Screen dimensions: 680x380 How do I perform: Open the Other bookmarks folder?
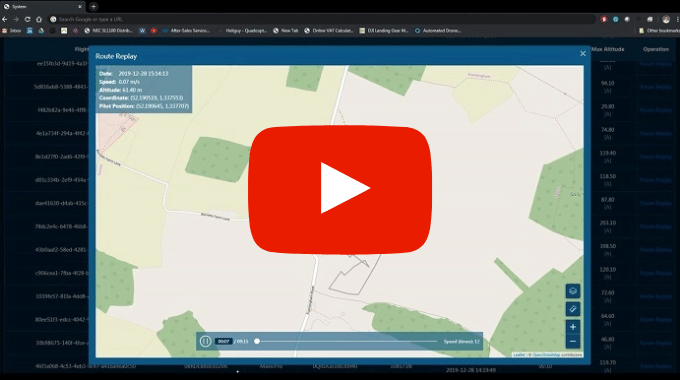pyautogui.click(x=659, y=31)
